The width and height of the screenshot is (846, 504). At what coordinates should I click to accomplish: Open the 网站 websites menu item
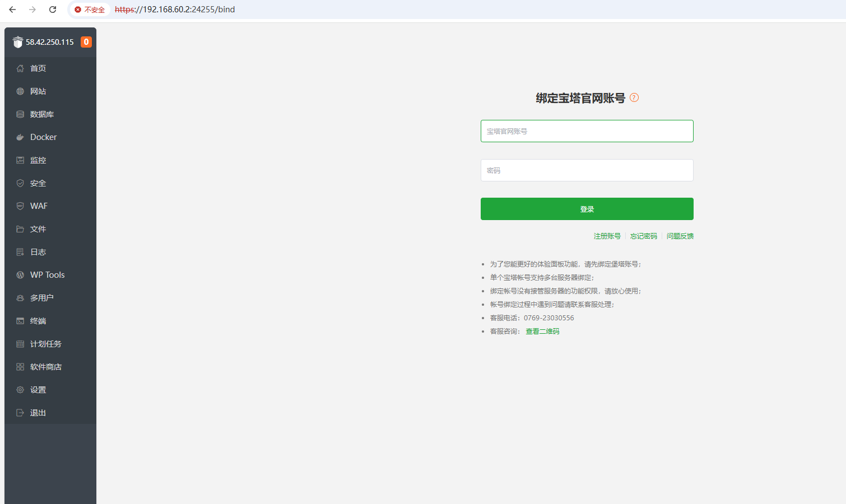38,91
